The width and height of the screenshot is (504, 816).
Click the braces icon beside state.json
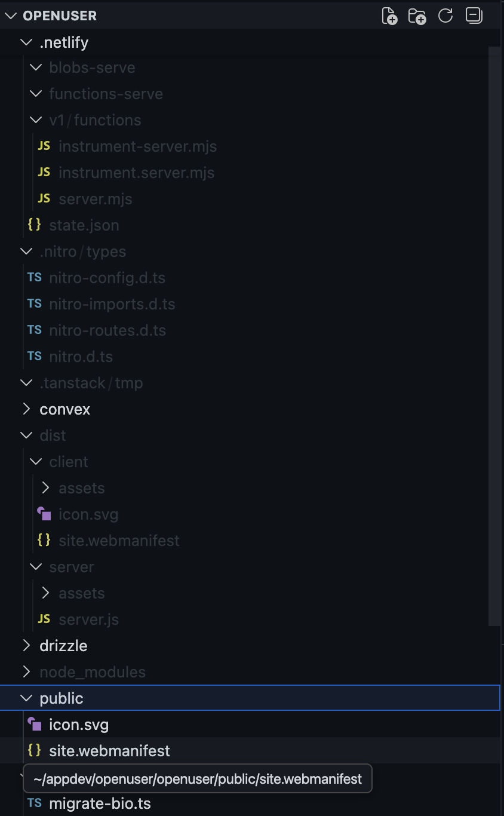(35, 225)
